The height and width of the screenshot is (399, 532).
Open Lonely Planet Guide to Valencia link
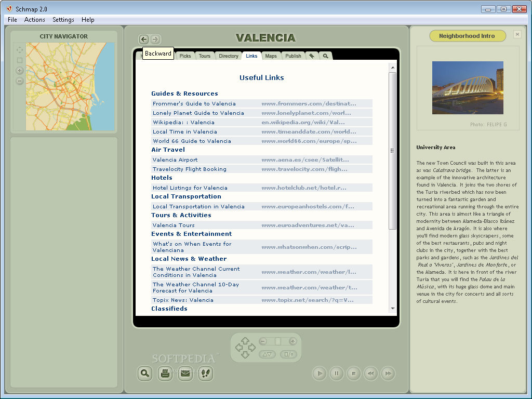tap(198, 113)
